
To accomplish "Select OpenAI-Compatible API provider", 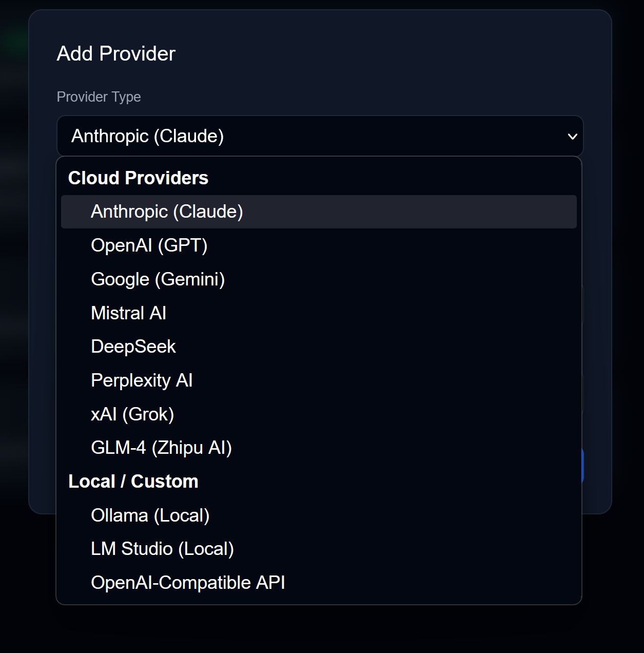I will click(188, 582).
